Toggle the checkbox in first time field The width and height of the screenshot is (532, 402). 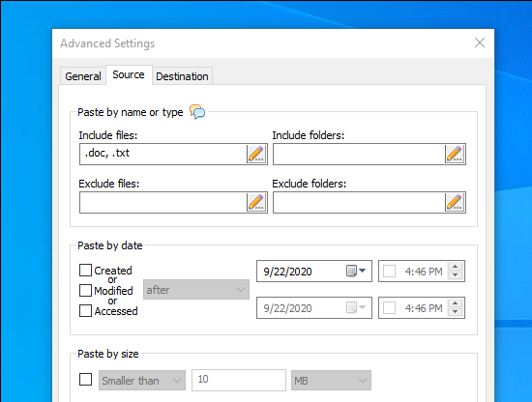tap(389, 272)
